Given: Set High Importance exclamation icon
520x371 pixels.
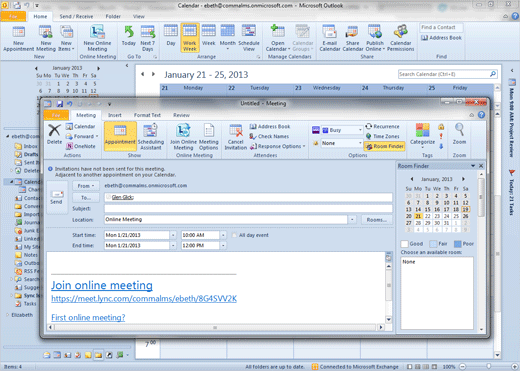Looking at the screenshot, I should click(x=441, y=136).
